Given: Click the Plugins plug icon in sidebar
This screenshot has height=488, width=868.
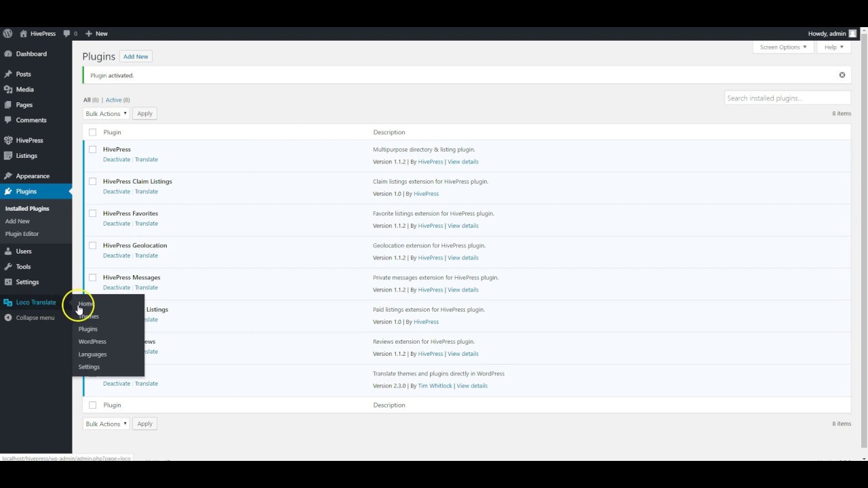Looking at the screenshot, I should tap(8, 191).
